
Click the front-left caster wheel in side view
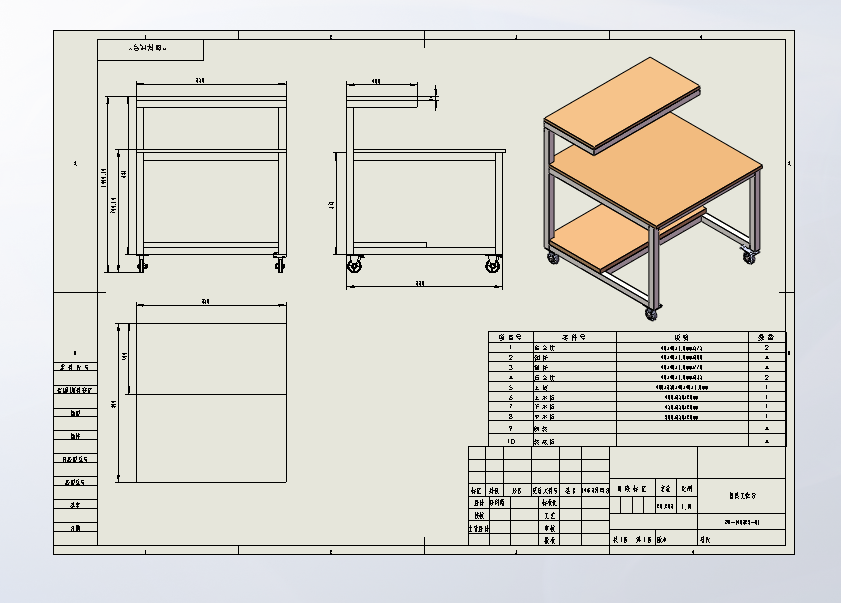click(x=354, y=264)
